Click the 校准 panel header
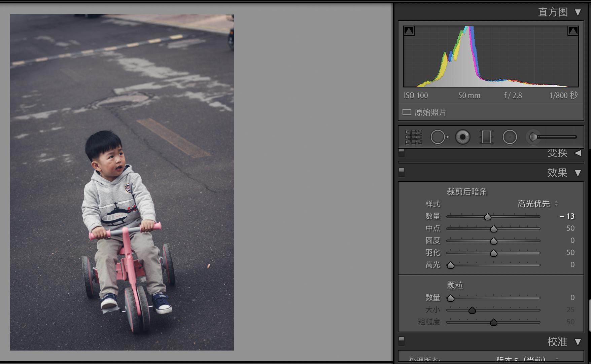The height and width of the screenshot is (364, 591). point(557,342)
